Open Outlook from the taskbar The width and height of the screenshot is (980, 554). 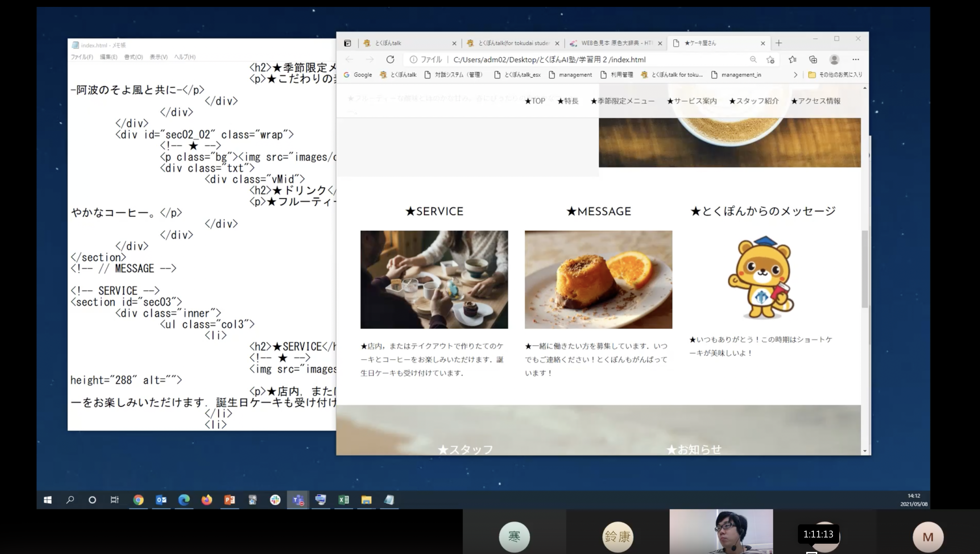pyautogui.click(x=161, y=500)
